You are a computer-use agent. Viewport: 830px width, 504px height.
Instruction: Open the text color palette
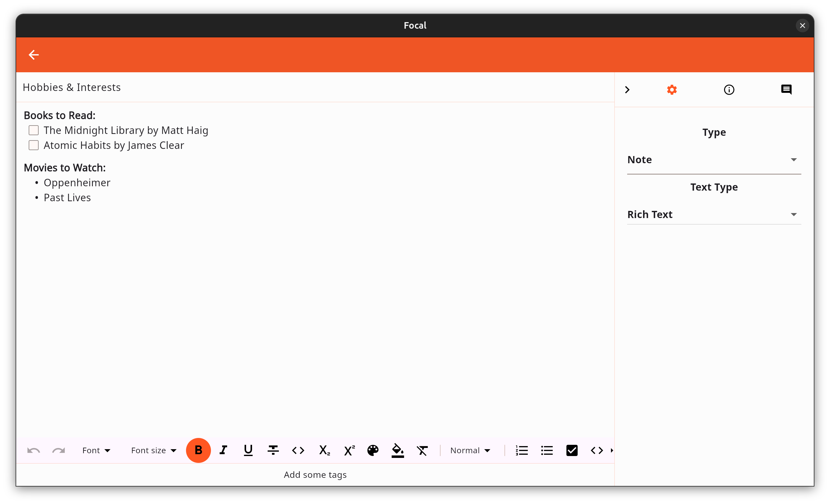coord(373,450)
